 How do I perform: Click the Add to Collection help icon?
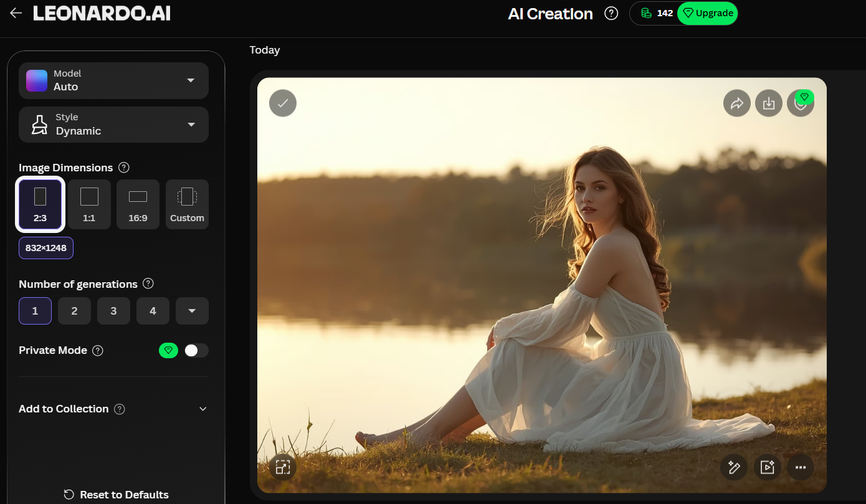pos(120,409)
